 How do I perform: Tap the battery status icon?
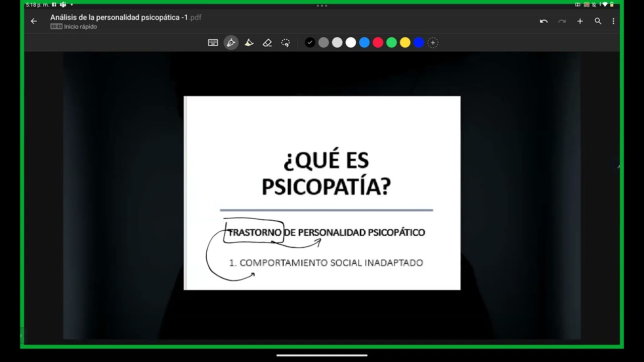(612, 5)
